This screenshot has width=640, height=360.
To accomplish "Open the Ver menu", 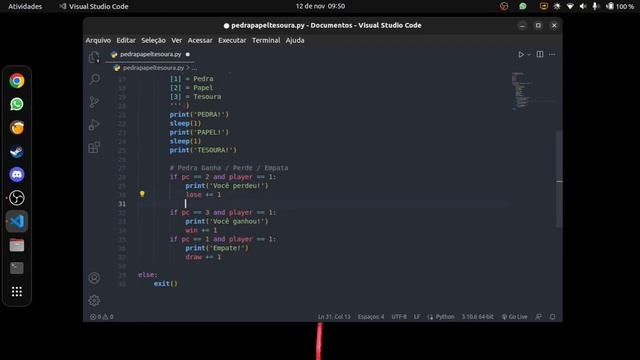I will (x=176, y=40).
